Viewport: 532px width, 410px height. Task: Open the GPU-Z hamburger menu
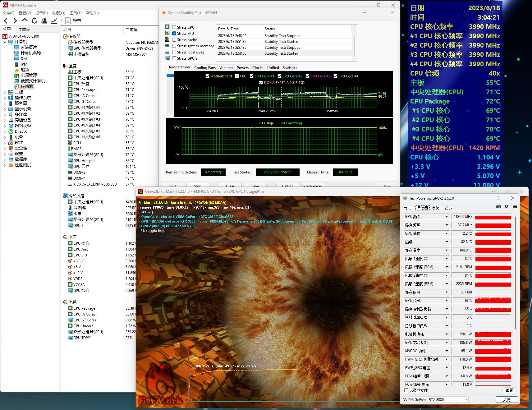[515, 207]
